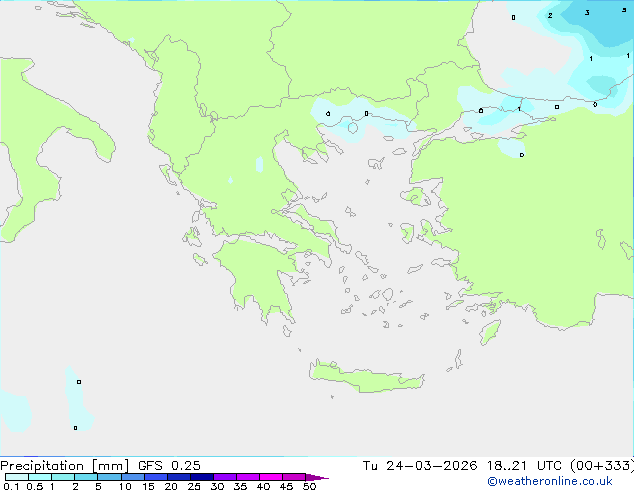Click the '2' precipitation value on the map
Screen dimensions: 634x490
(550, 15)
